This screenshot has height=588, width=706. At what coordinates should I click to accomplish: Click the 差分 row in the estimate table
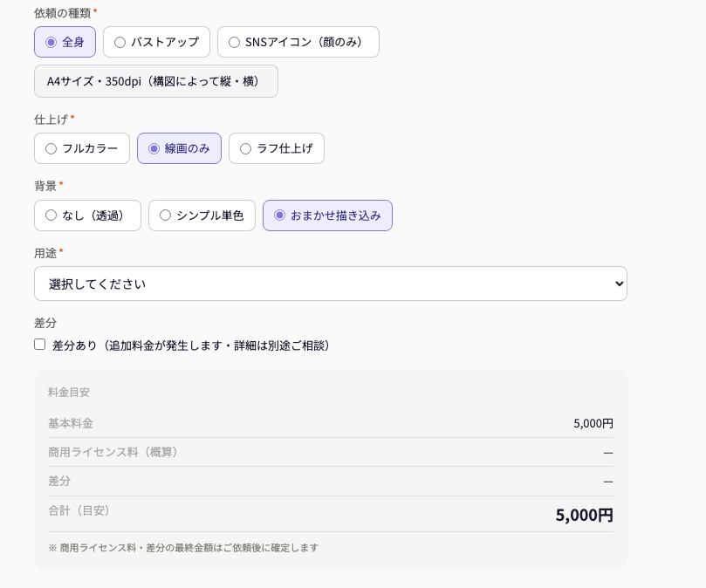(331, 481)
